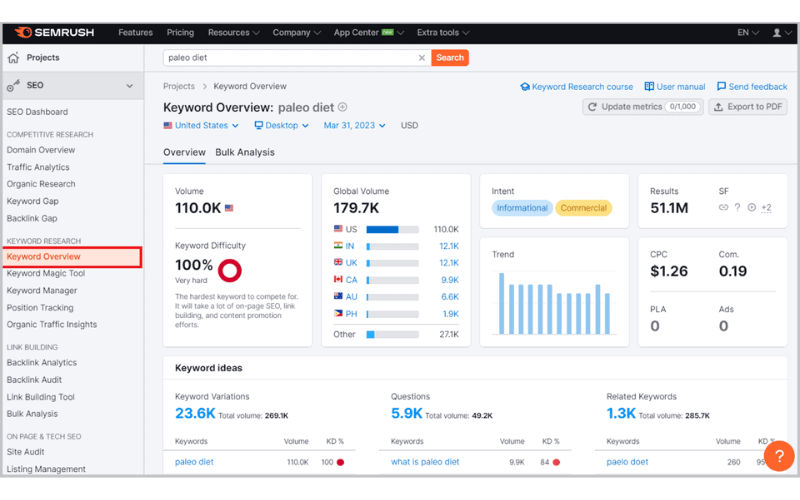The width and height of the screenshot is (800, 500).
Task: Change the Desktop device dropdown
Action: pos(282,126)
